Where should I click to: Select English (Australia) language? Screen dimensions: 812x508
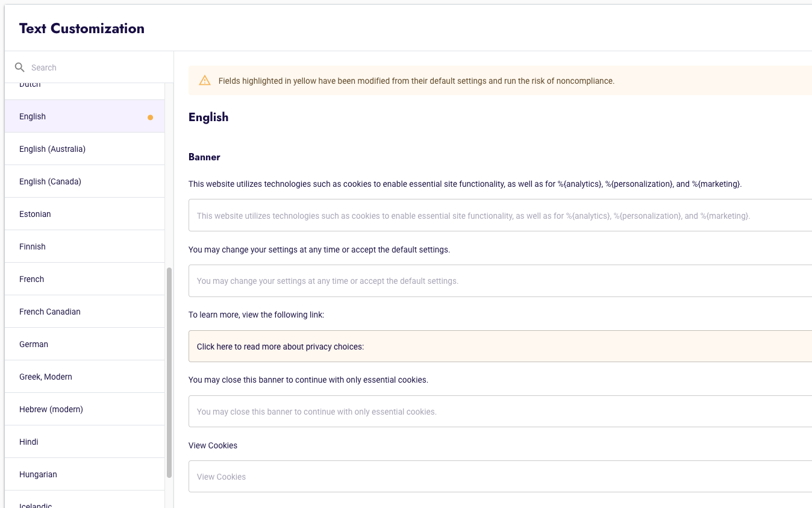[84, 149]
